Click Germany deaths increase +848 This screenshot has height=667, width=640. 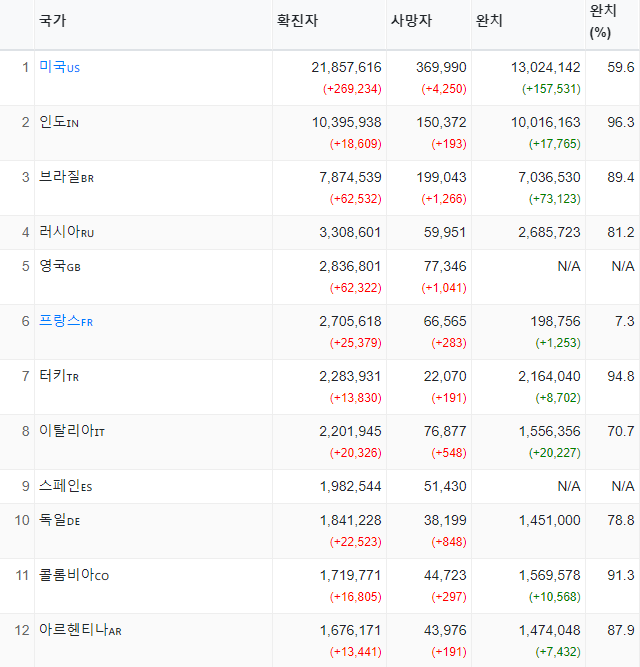pos(449,542)
